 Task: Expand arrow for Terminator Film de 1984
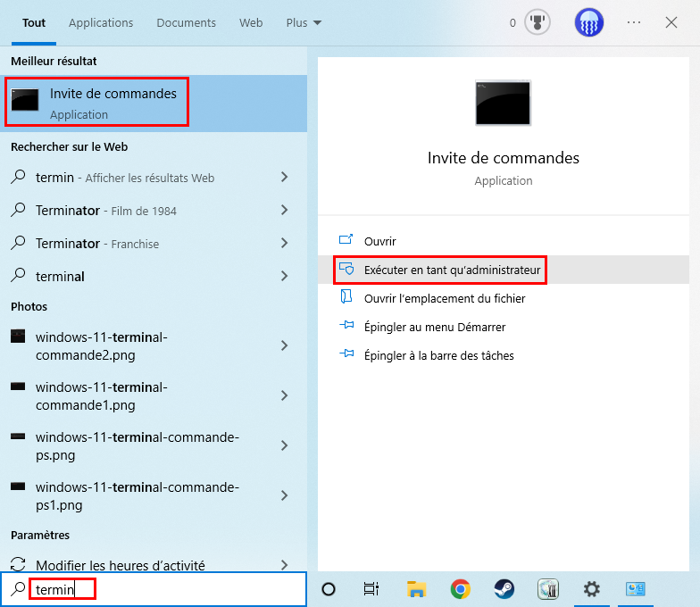click(284, 210)
